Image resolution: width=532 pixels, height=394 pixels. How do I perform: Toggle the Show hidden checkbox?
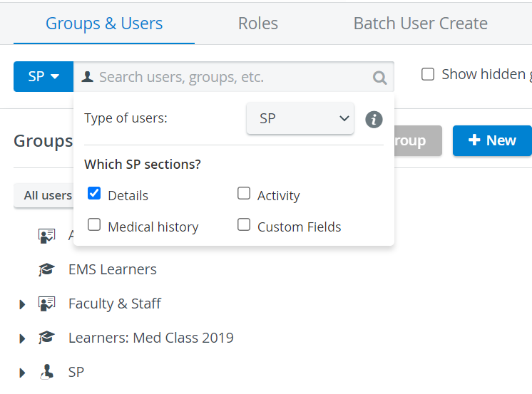(x=427, y=74)
